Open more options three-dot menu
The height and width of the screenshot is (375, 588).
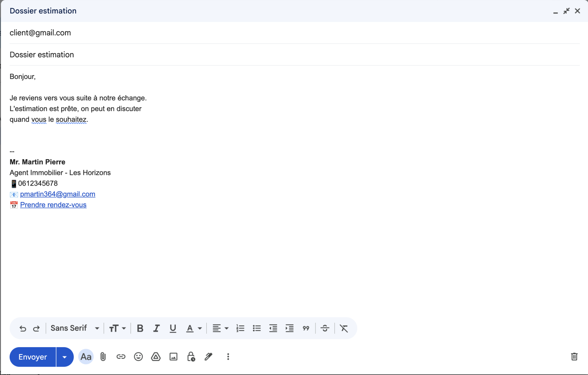pos(228,357)
